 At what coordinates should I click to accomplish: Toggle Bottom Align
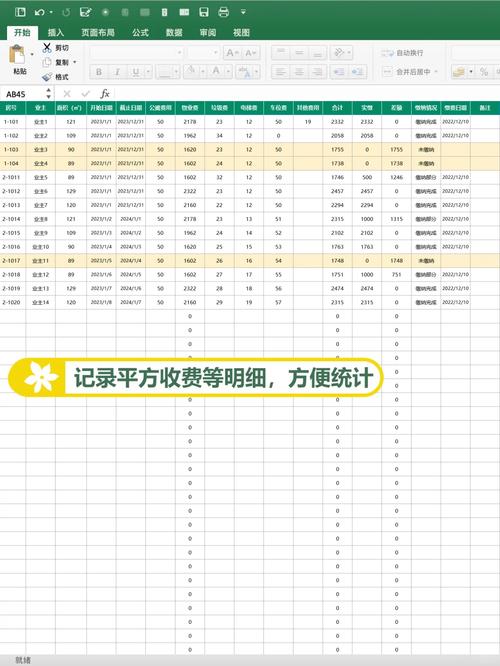coord(318,53)
